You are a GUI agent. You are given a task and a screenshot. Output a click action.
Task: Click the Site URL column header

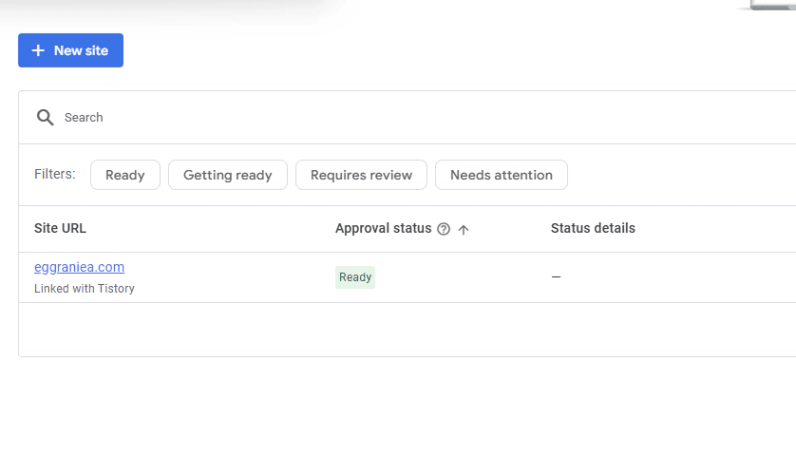point(60,228)
